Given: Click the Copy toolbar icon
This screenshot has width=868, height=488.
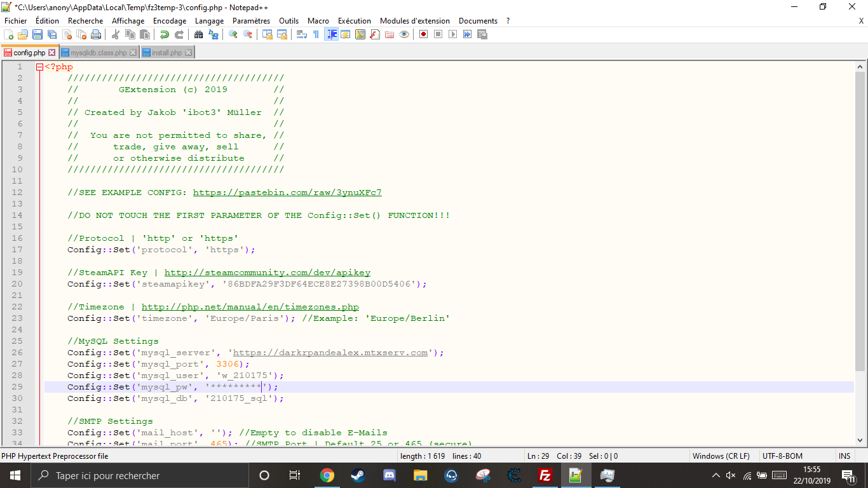Looking at the screenshot, I should 130,34.
